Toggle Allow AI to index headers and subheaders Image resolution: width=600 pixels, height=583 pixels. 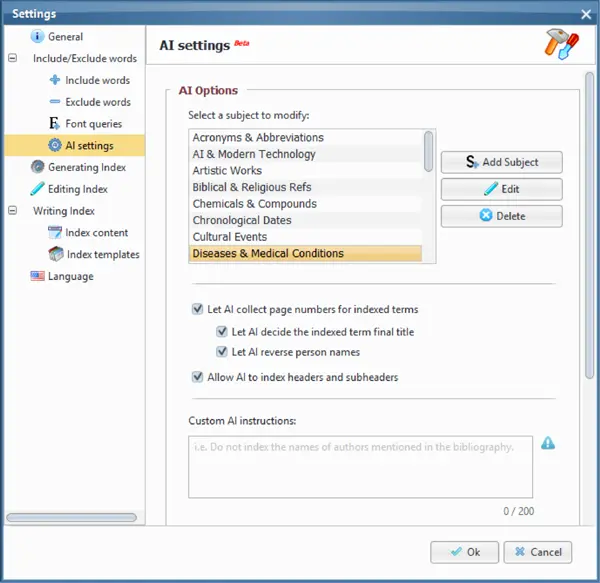(197, 377)
